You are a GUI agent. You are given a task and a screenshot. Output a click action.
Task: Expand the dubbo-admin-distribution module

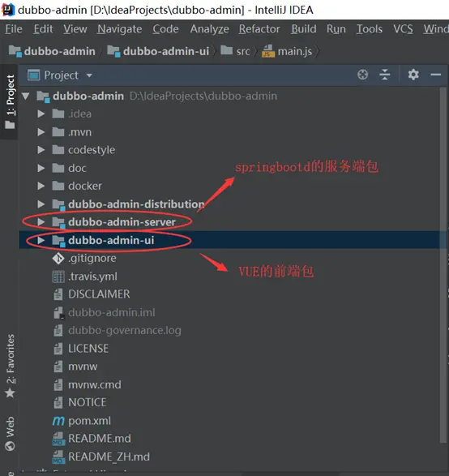(41, 204)
